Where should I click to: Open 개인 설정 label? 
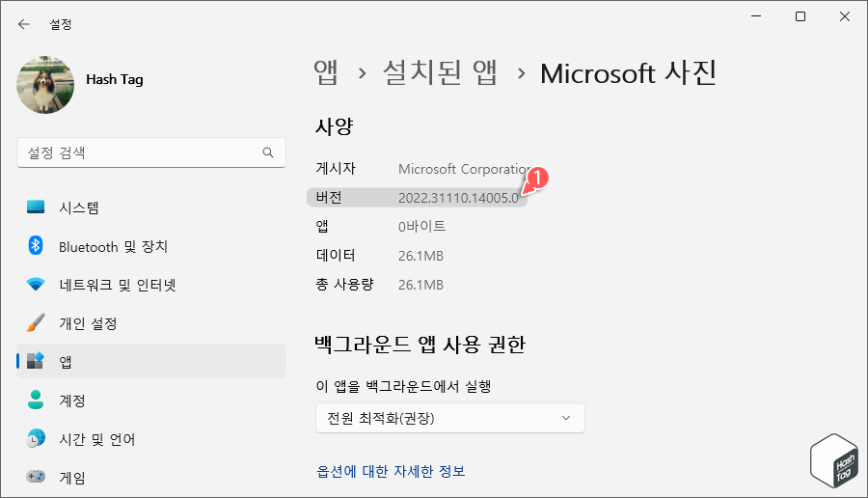88,323
